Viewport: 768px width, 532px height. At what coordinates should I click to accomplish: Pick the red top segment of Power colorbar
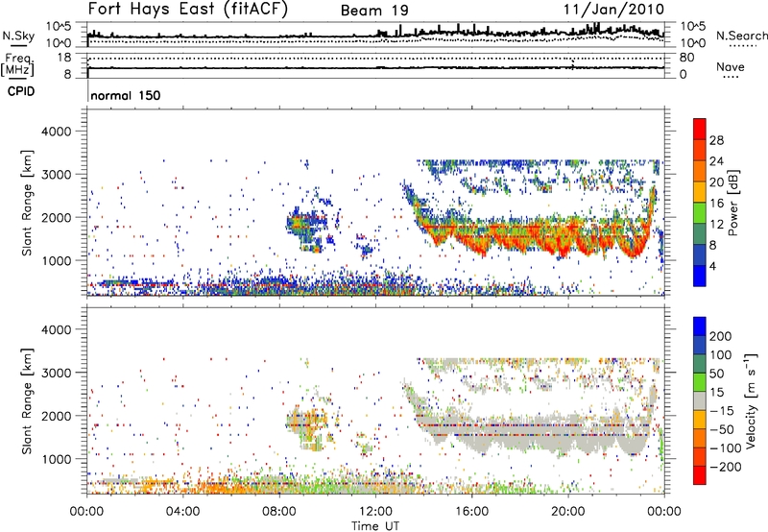click(x=700, y=129)
